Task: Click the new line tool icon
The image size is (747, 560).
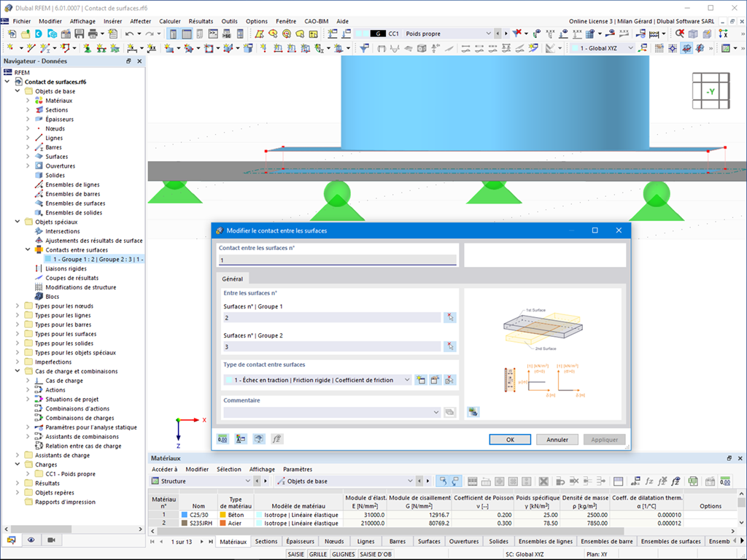Action: (31, 48)
